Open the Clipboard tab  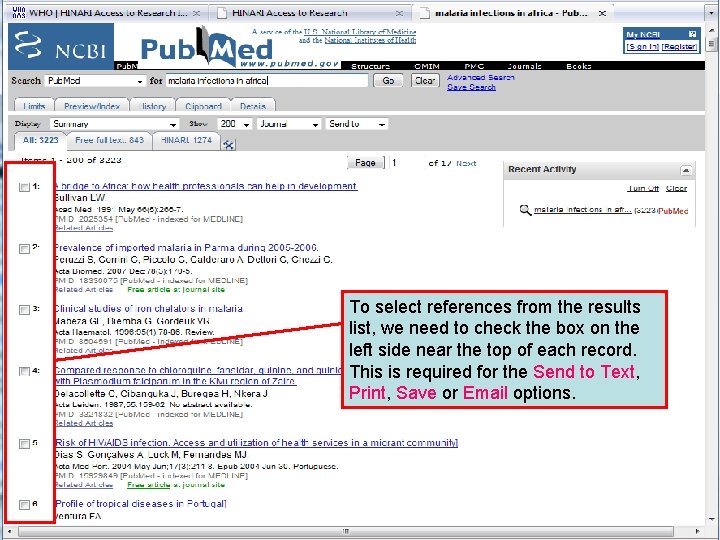coord(203,106)
